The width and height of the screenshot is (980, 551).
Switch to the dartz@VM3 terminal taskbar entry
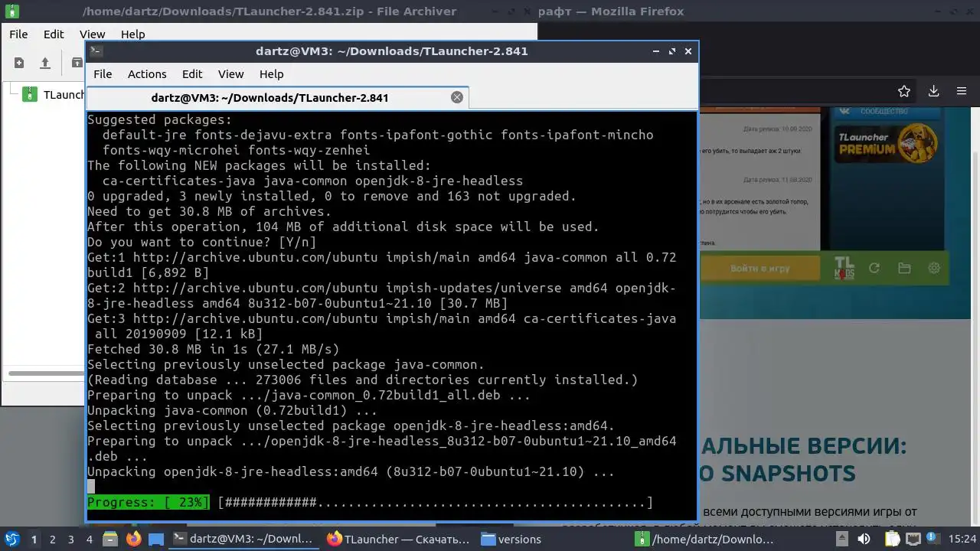[243, 540]
